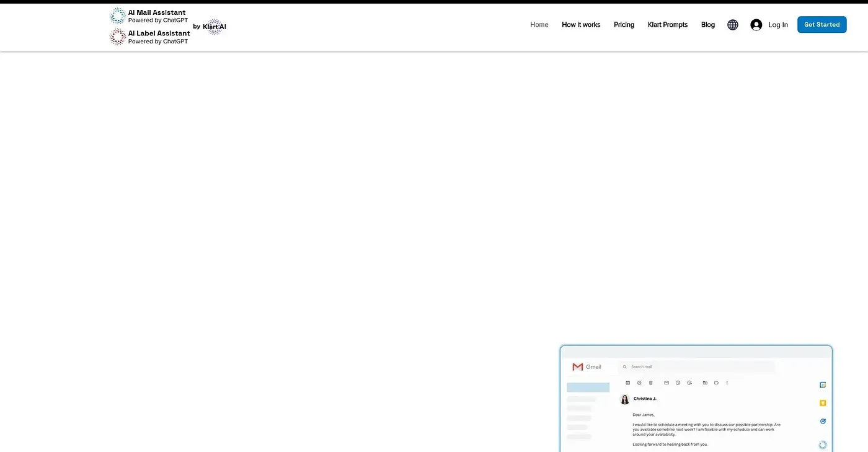This screenshot has width=868, height=452.
Task: Open the Klart Prompts menu item
Action: click(668, 25)
